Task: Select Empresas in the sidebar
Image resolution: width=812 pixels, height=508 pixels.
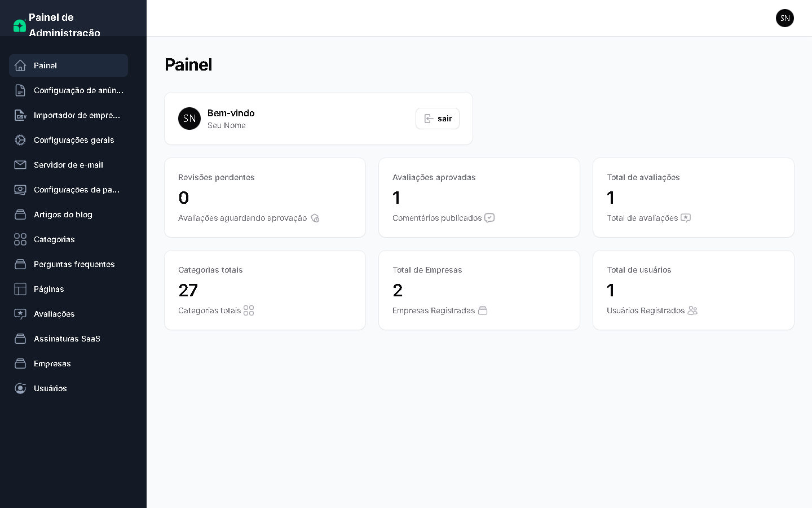Action: coord(52,364)
